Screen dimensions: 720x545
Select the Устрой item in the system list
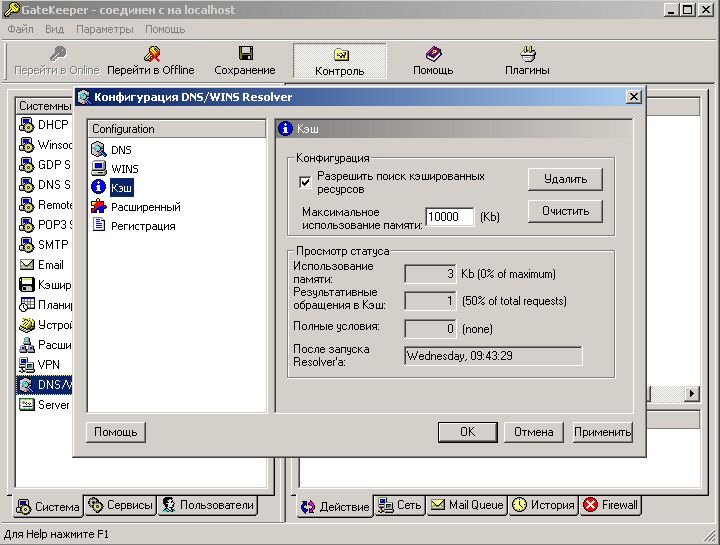click(45, 325)
